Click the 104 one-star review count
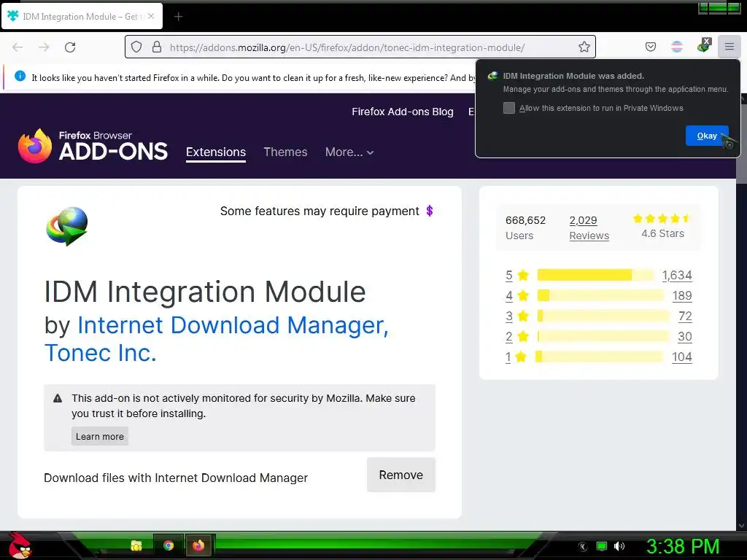 click(x=682, y=357)
